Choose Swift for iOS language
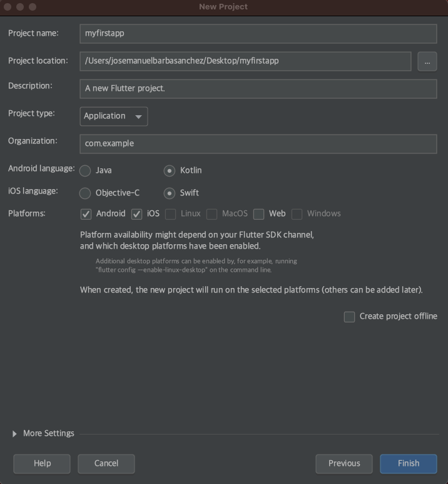Image resolution: width=448 pixels, height=484 pixels. pos(170,193)
